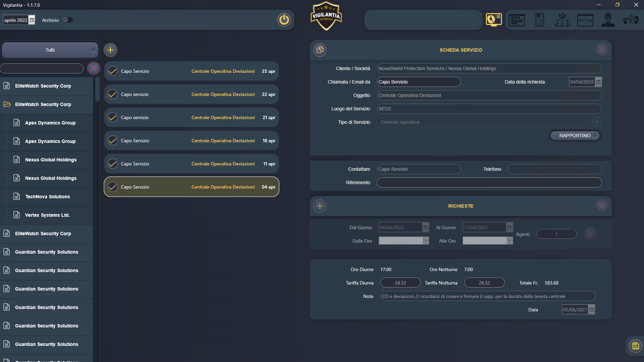The height and width of the screenshot is (362, 644).
Task: Open the Tipo di Servizio dropdown
Action: [x=596, y=122]
